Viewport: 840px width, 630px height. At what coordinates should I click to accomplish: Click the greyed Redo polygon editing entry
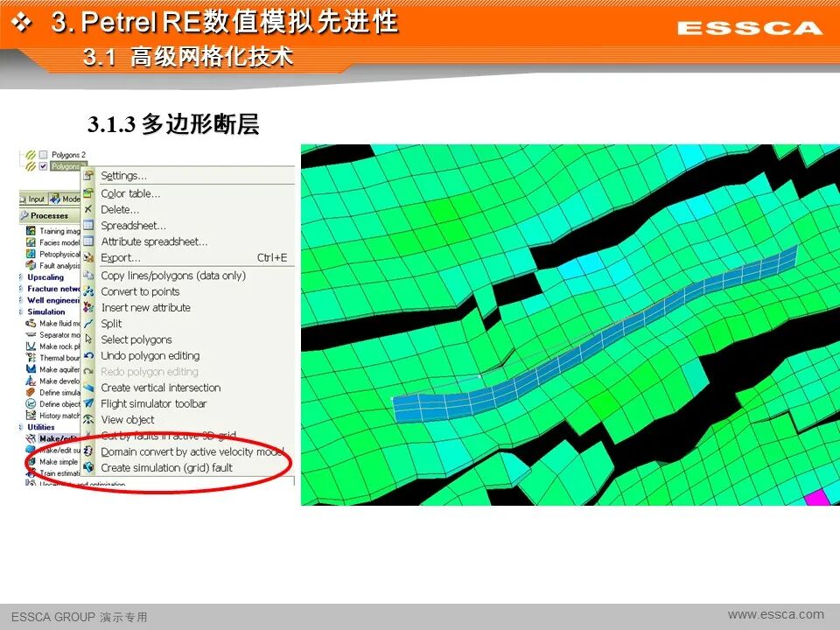150,371
